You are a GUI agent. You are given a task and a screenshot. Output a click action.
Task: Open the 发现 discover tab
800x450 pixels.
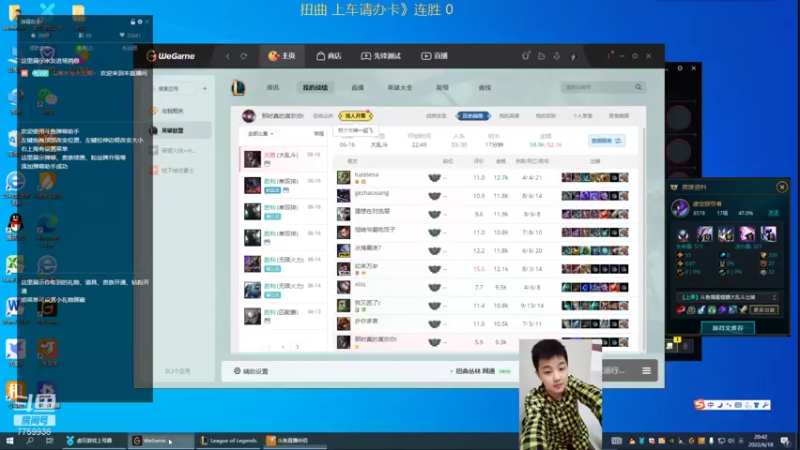[442, 88]
